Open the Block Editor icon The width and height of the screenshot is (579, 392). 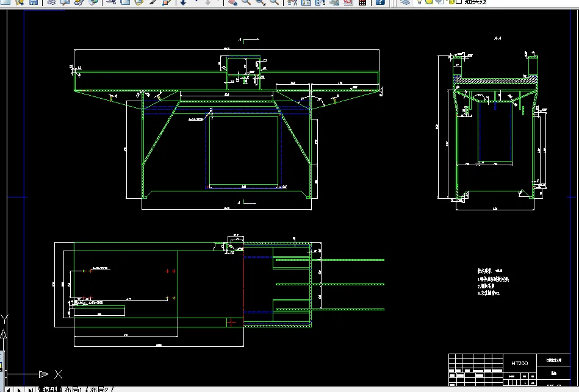pyautogui.click(x=166, y=2)
